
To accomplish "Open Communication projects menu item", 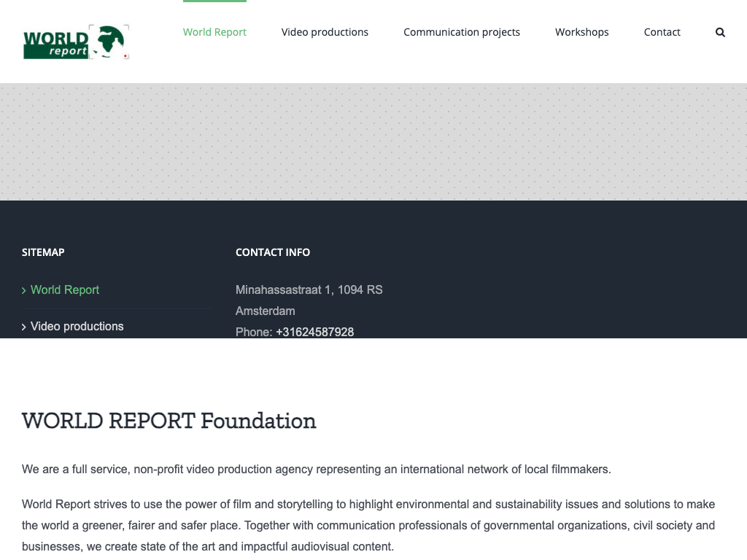I will tap(462, 32).
